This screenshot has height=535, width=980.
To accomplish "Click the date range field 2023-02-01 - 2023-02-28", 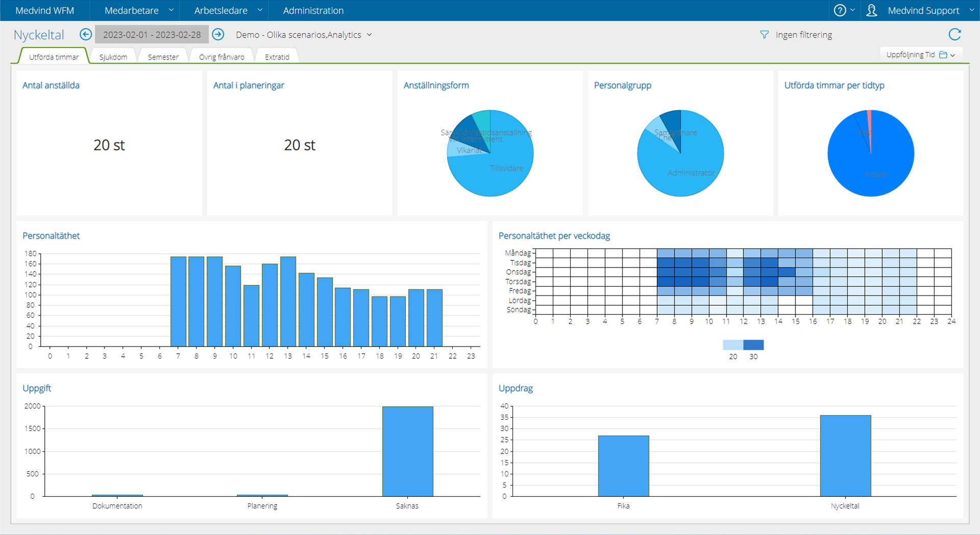I will tap(152, 35).
